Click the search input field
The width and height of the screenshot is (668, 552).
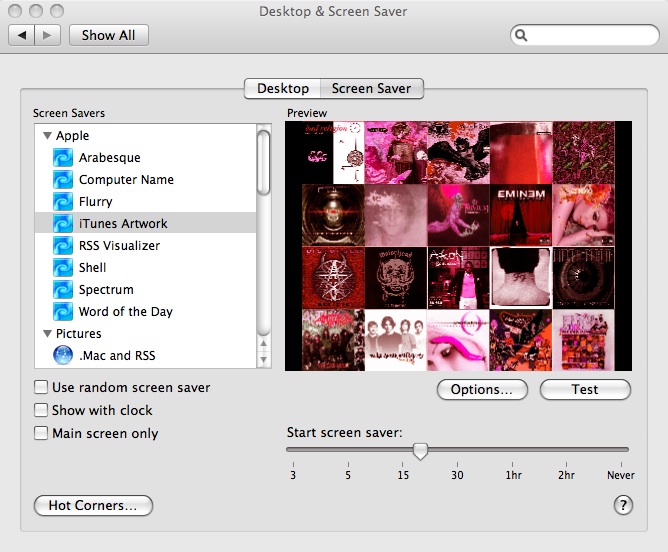585,35
